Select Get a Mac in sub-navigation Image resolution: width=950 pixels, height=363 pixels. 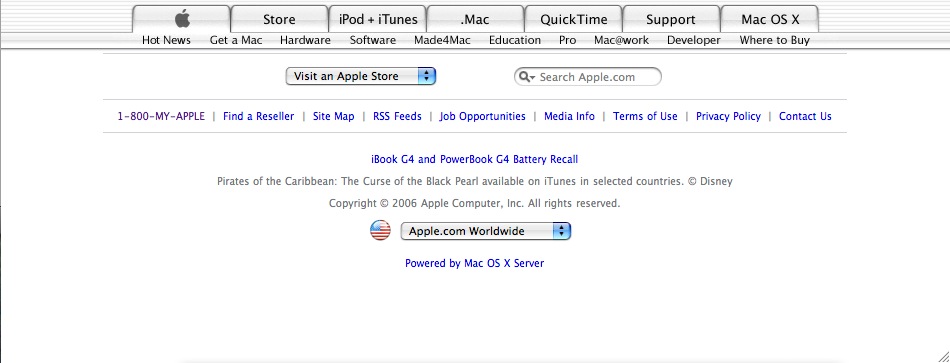pyautogui.click(x=236, y=40)
